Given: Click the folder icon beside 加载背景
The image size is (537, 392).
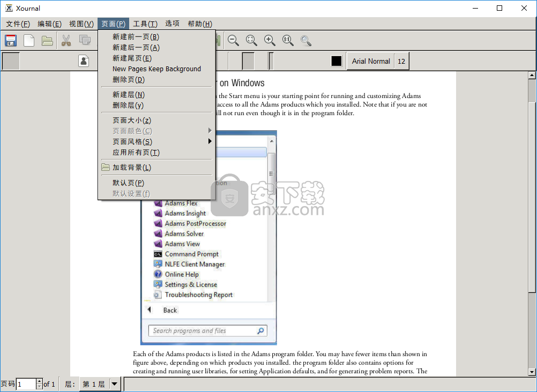Looking at the screenshot, I should point(106,167).
